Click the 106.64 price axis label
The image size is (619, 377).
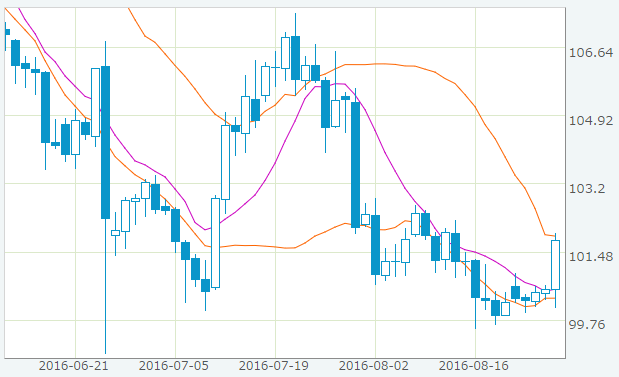click(591, 53)
